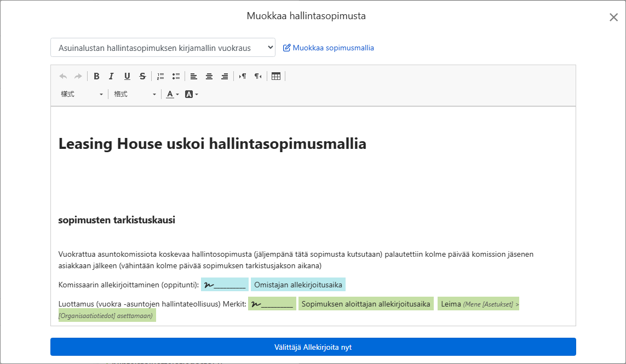Viewport: 626px width, 364px height.
Task: Click the Leima stamp placeholder tag
Action: [x=478, y=304]
